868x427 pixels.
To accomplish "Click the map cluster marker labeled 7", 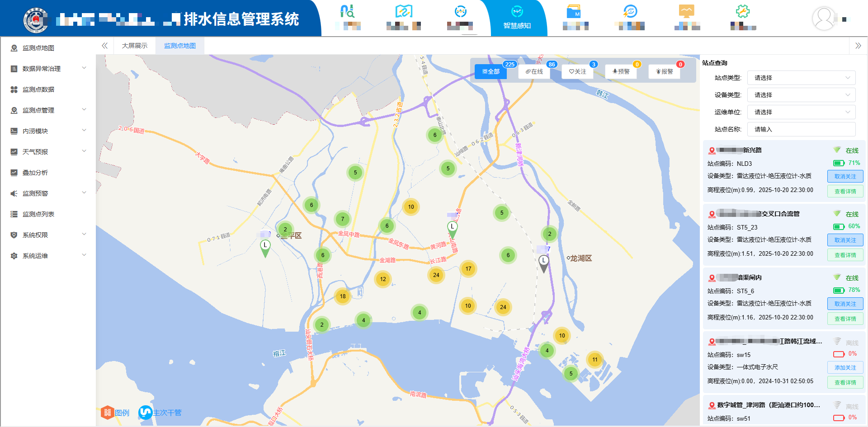I will click(x=343, y=219).
